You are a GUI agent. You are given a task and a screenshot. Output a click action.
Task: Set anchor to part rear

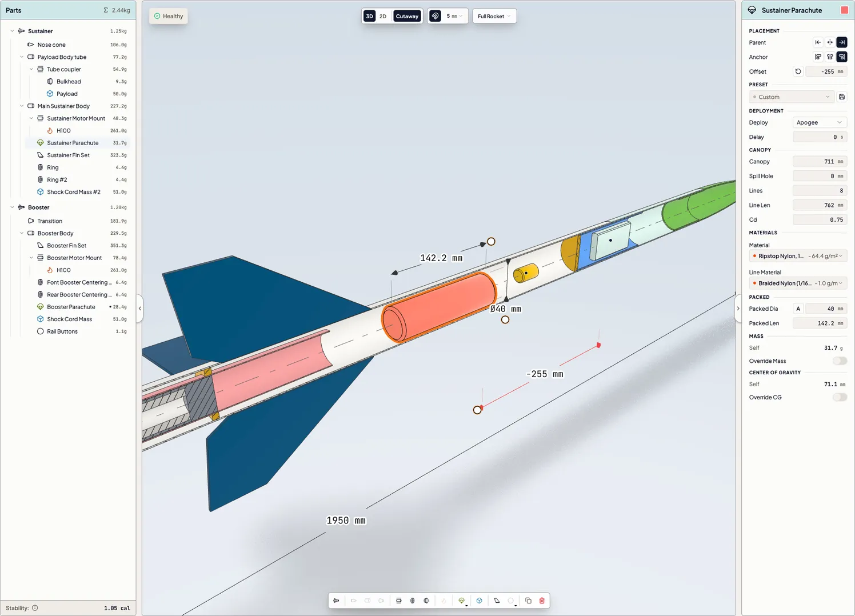(842, 57)
